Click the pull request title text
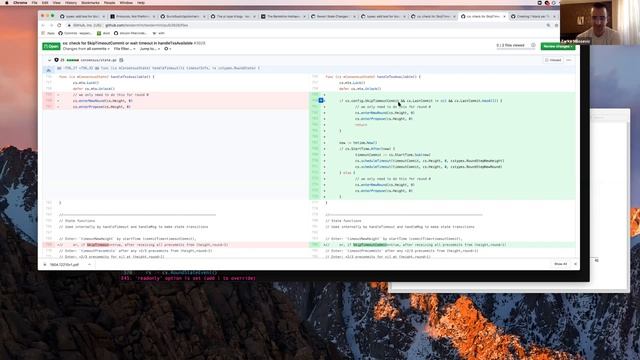Viewport: 640px width, 360px height. [128, 43]
